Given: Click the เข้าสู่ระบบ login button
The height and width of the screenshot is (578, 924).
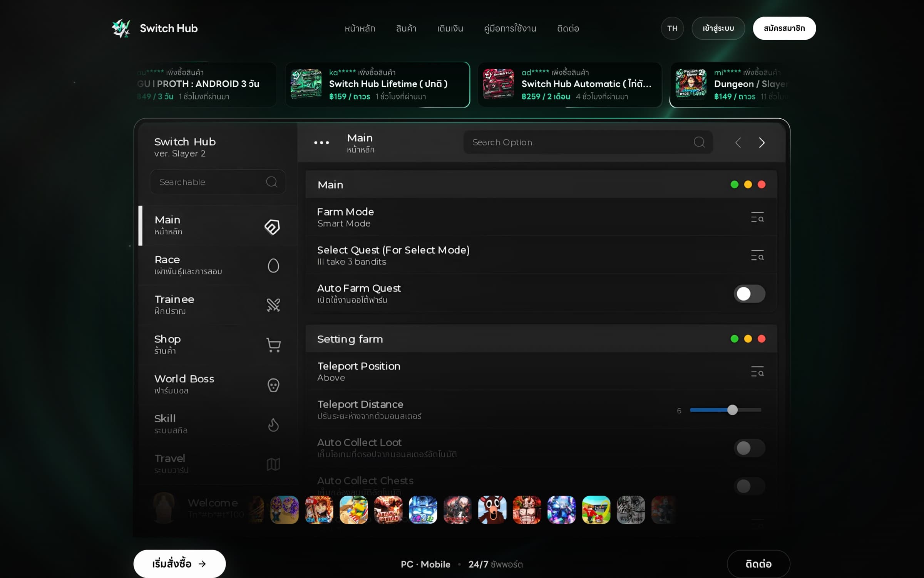Looking at the screenshot, I should [718, 29].
